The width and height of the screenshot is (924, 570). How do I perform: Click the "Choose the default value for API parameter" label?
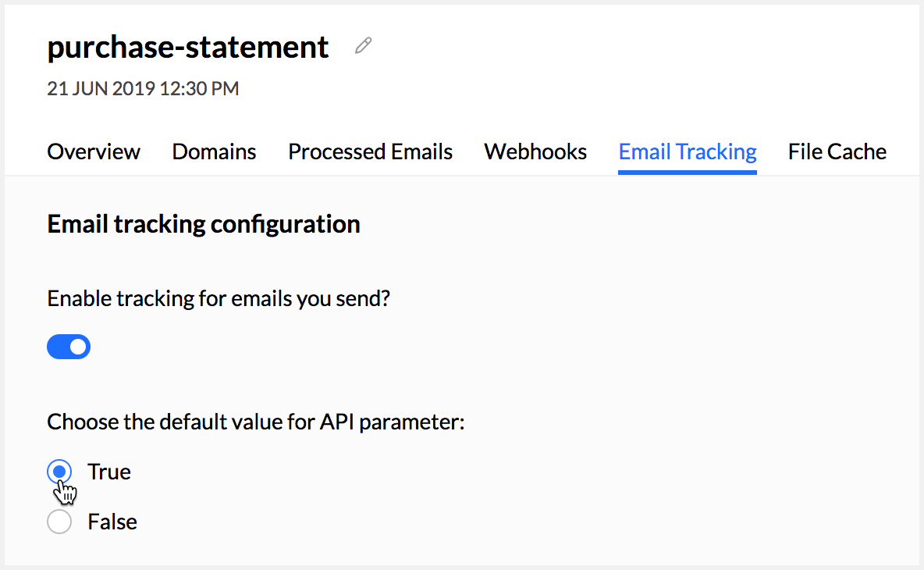(x=256, y=422)
